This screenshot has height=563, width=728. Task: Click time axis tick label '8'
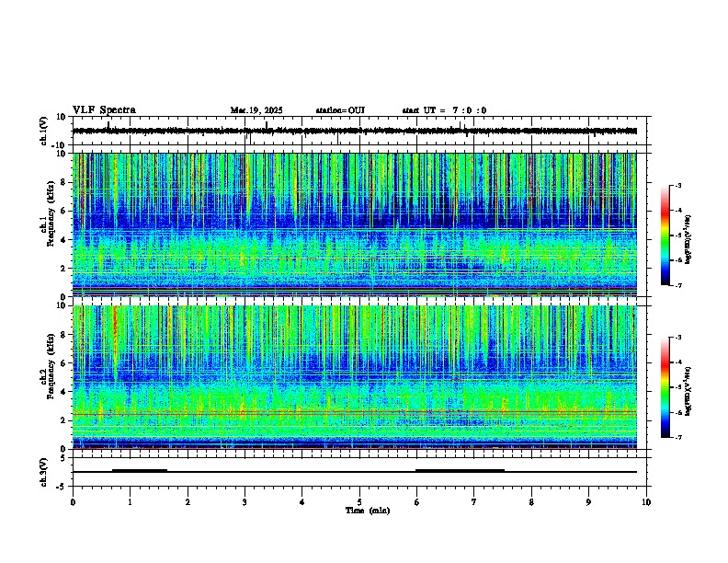531,502
